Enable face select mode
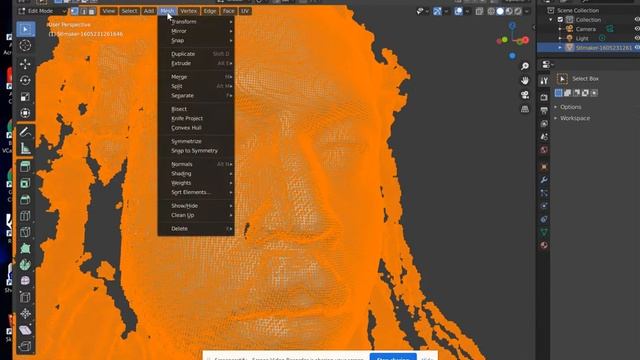This screenshot has width=640, height=360. pos(92,11)
